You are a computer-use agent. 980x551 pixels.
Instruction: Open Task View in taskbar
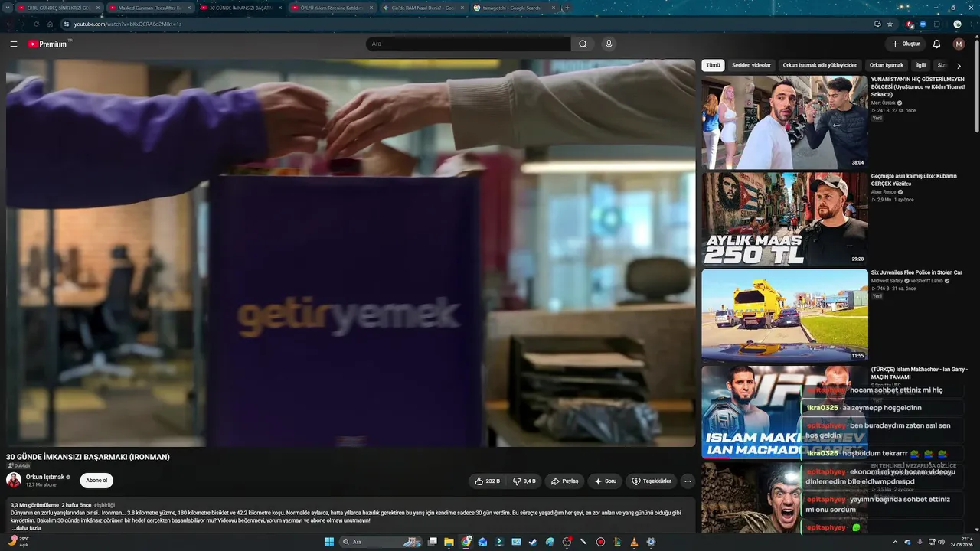coord(433,542)
